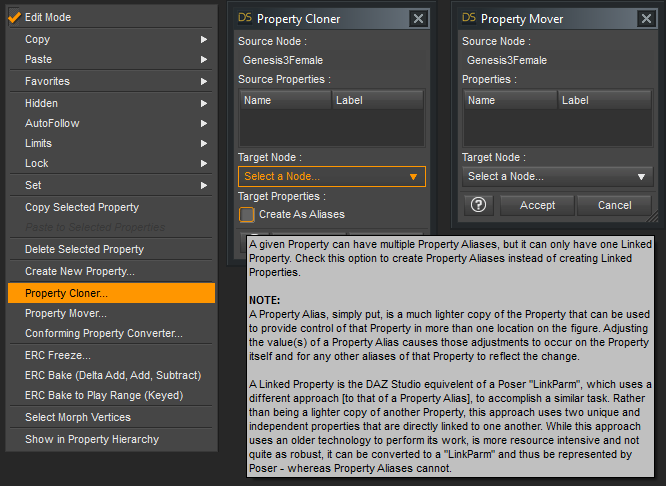
Task: Expand the AutoFollow submenu arrow
Action: [204, 123]
